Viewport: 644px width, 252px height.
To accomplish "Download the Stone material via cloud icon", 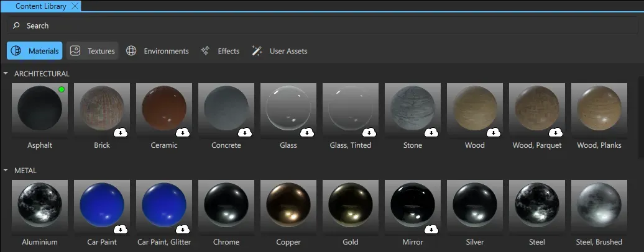I will 431,132.
